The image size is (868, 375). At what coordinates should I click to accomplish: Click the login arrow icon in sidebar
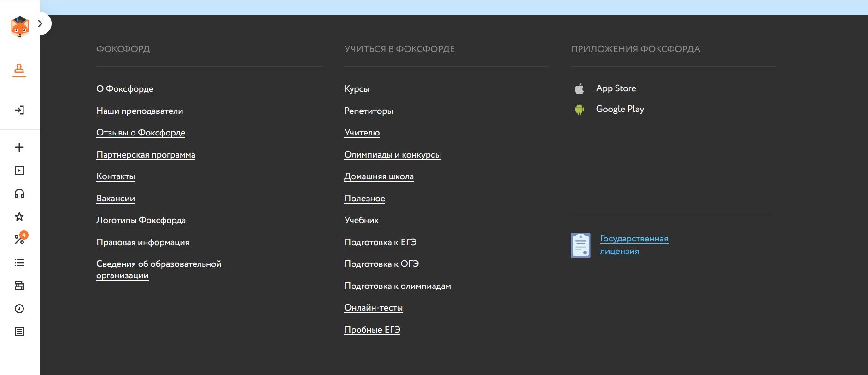[x=19, y=110]
